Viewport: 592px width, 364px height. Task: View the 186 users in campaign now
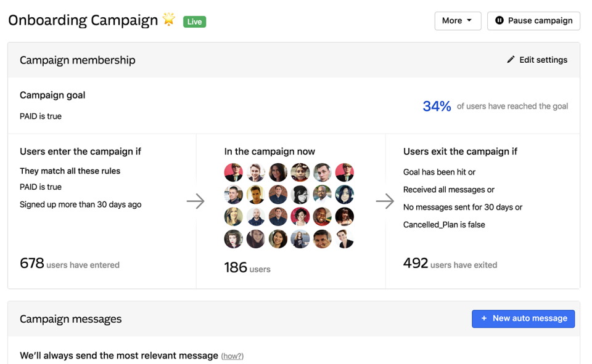pos(236,268)
